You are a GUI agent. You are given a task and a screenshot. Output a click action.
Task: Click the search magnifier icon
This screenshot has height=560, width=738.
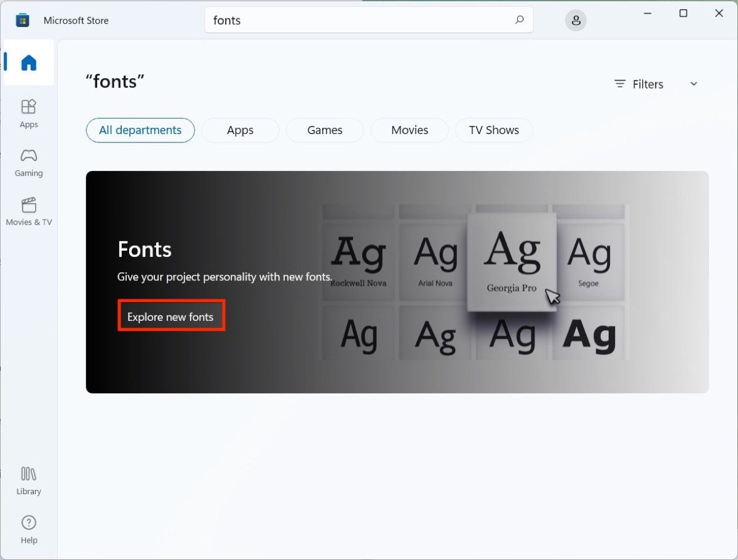pos(520,20)
